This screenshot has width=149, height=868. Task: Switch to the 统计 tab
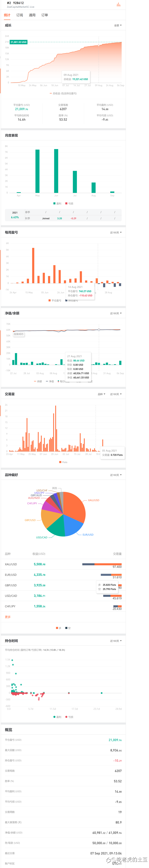7,15
